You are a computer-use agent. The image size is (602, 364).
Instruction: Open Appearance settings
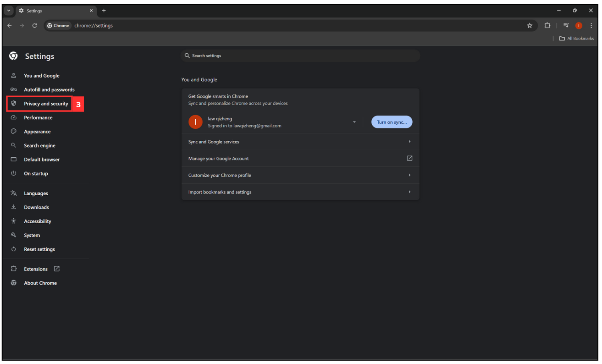(37, 131)
